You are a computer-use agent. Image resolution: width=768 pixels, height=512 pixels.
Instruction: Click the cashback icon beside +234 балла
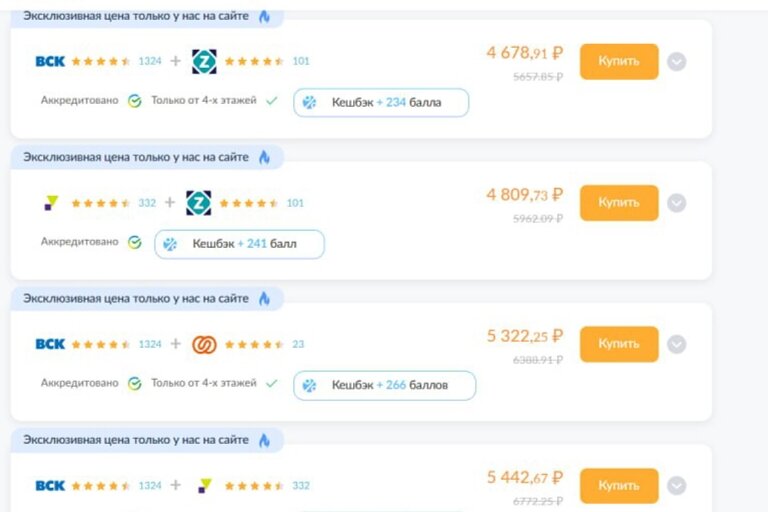pos(310,102)
